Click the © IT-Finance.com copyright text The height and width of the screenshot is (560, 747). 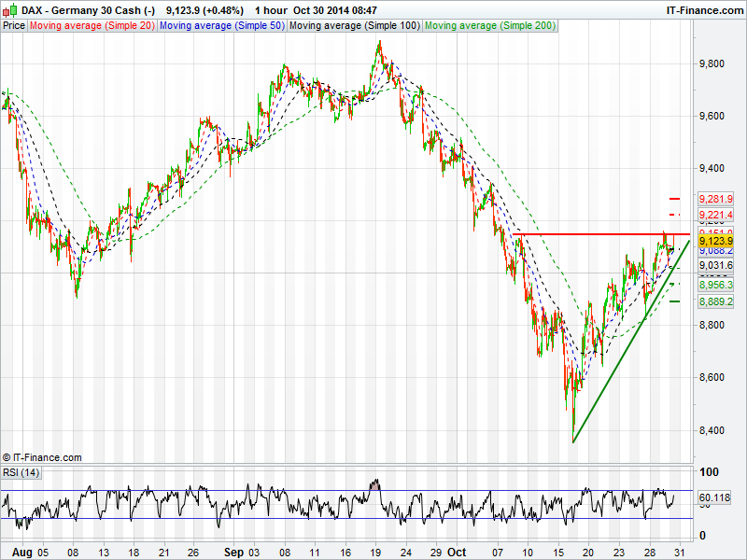tap(42, 457)
